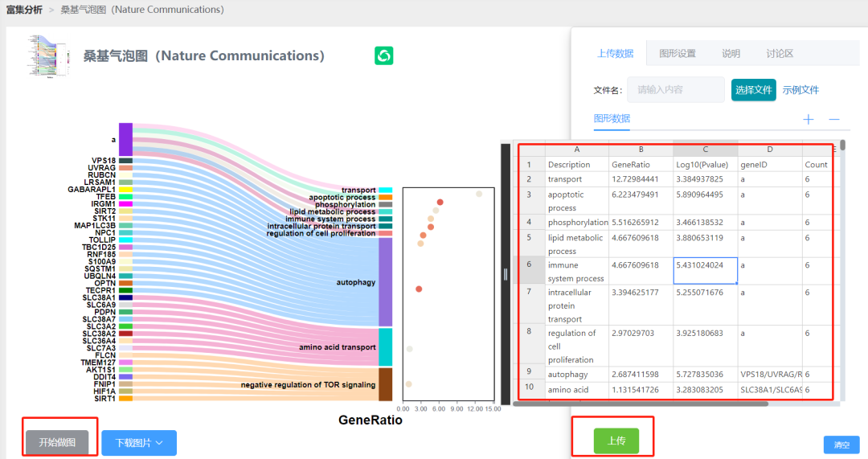Click the cell with value 1.131541726
Viewport: 868px width, 459px height.
point(641,390)
